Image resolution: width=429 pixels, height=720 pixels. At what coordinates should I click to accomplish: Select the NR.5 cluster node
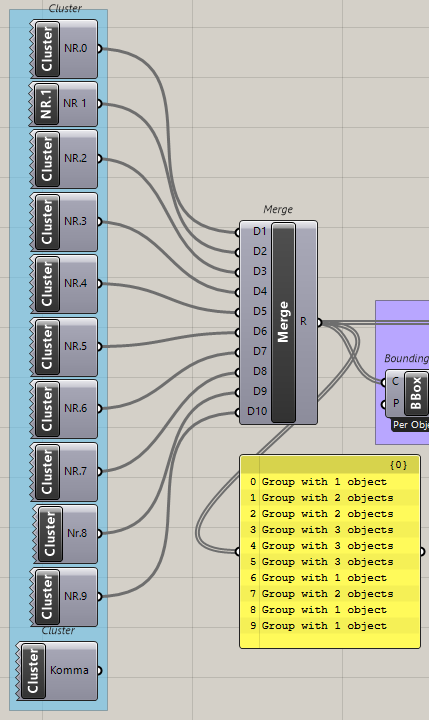coord(64,347)
